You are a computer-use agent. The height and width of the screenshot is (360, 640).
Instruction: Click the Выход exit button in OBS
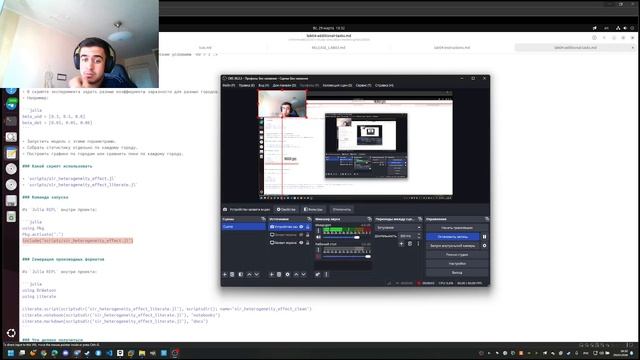pyautogui.click(x=457, y=273)
